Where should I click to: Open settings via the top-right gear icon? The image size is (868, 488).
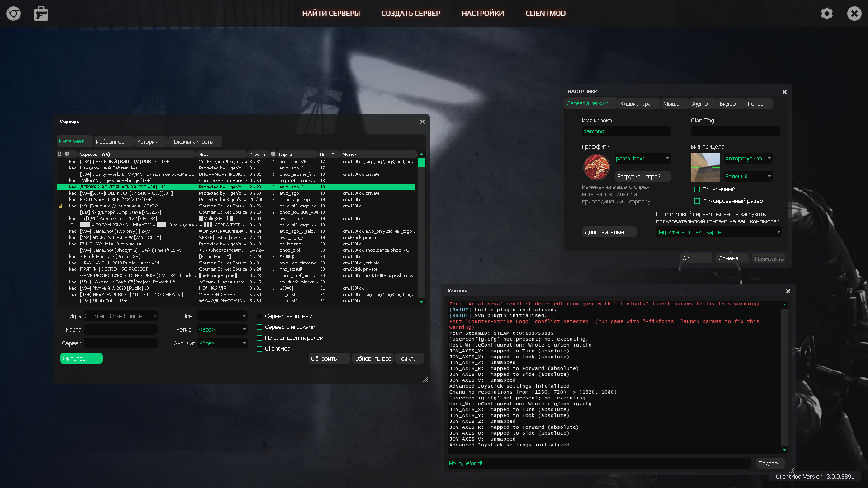tap(827, 14)
